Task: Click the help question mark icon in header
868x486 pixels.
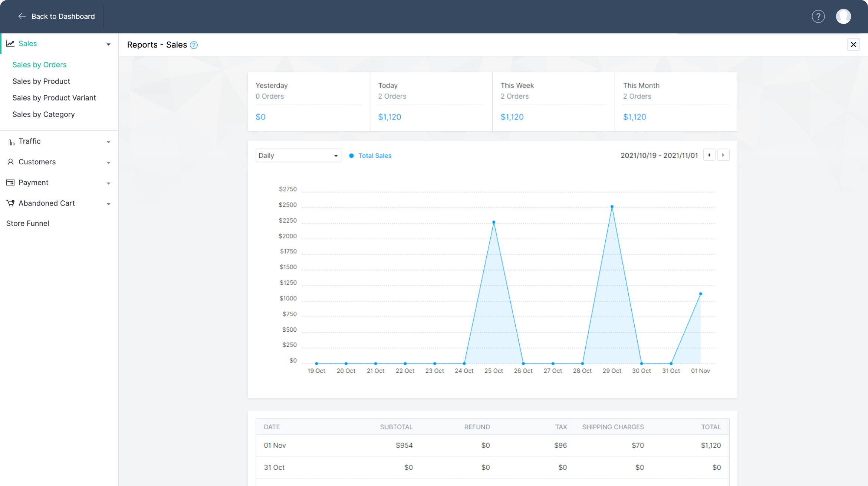Action: click(818, 16)
